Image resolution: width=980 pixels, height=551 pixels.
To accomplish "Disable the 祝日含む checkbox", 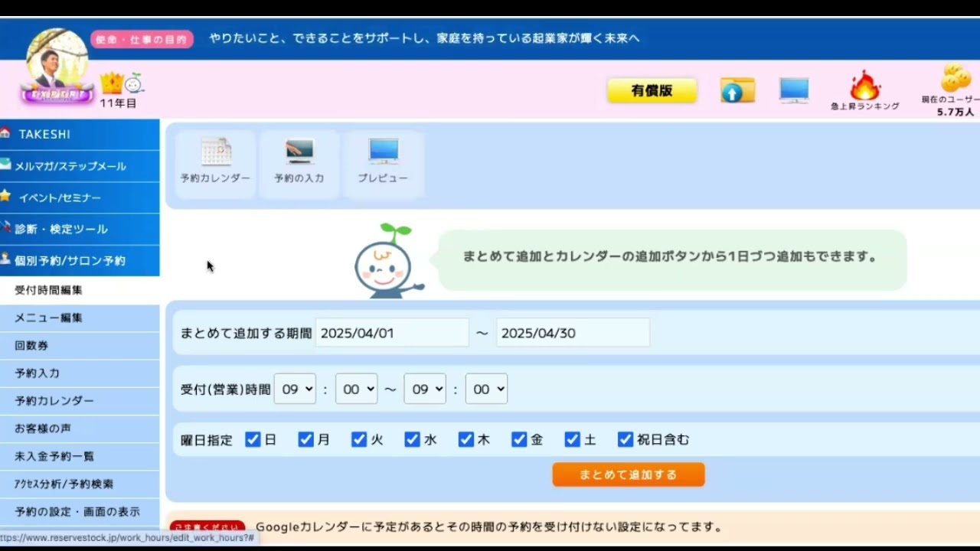I will point(626,439).
